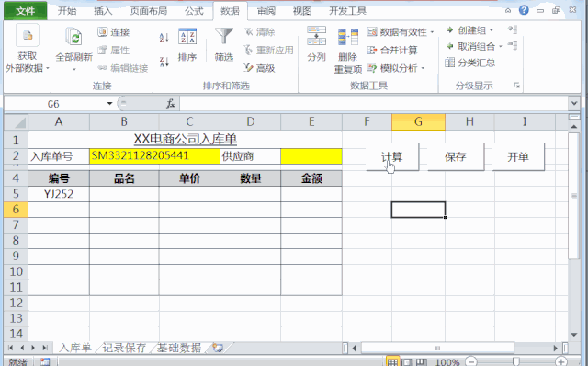Viewport: 588px width, 366px height.
Task: Open Excel Help question mark
Action: tap(524, 10)
